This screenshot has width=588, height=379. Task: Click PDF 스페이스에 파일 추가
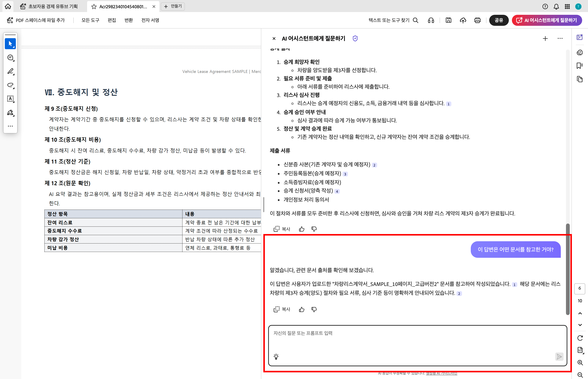(36, 20)
